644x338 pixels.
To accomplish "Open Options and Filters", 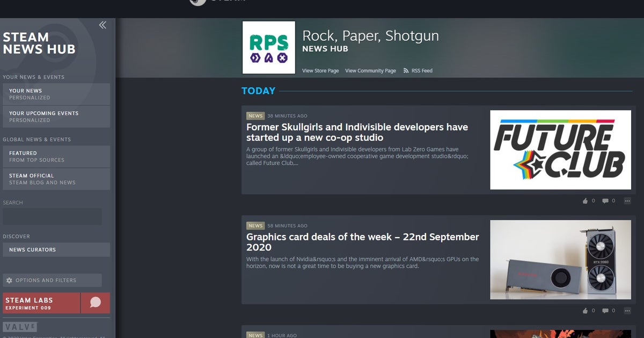I will point(52,280).
